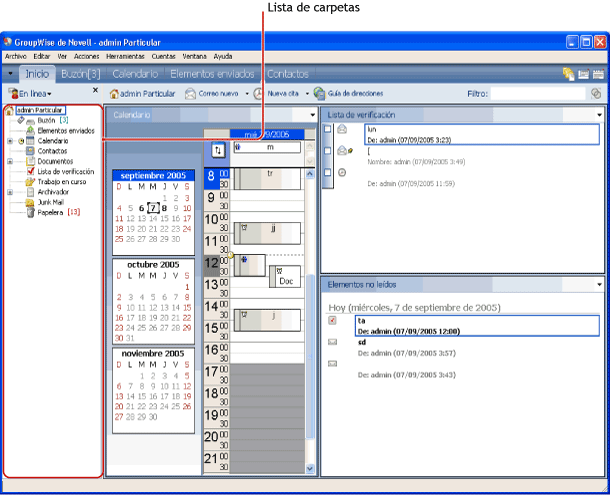Open the tab bar dropdown arrow before Inicio

tap(10, 74)
